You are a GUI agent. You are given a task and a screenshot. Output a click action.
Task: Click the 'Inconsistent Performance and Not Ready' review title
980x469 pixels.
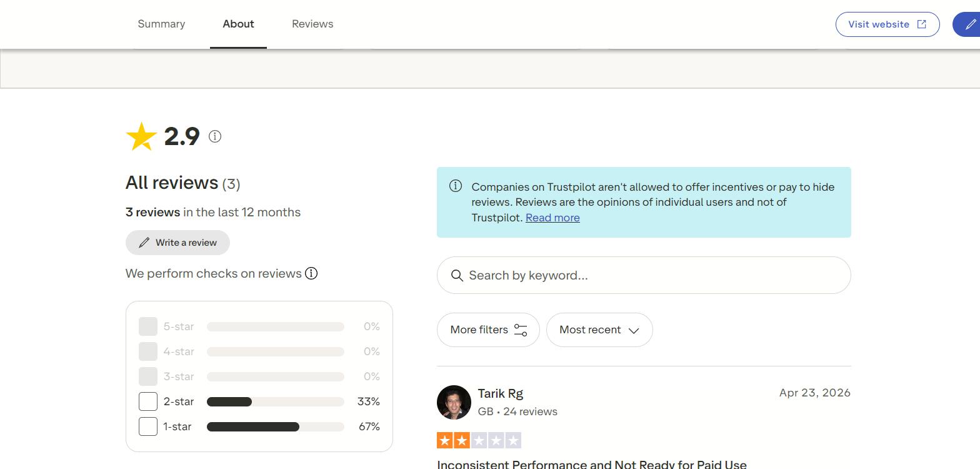(592, 464)
